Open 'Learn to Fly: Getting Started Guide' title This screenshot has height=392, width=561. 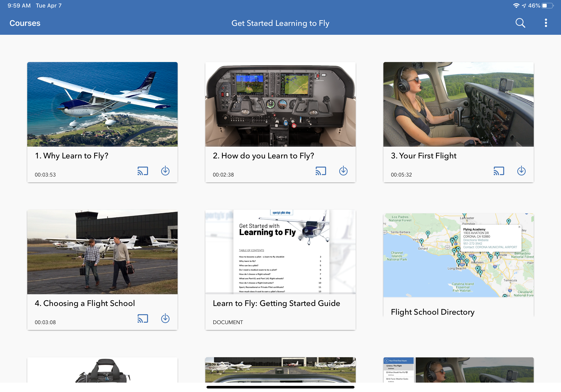click(x=276, y=303)
